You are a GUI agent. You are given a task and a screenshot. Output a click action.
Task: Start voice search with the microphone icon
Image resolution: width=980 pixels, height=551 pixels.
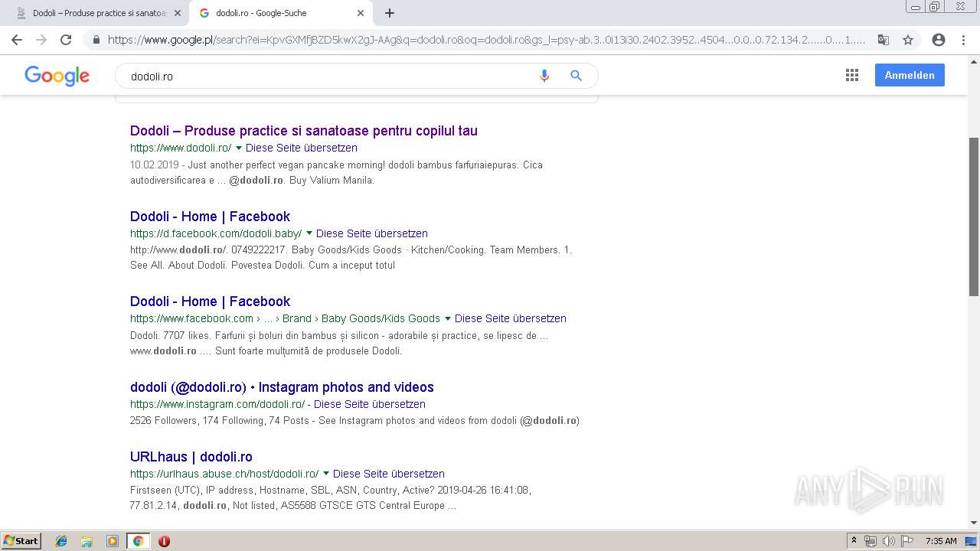point(544,76)
